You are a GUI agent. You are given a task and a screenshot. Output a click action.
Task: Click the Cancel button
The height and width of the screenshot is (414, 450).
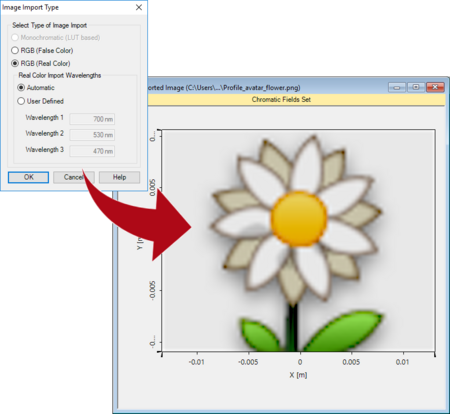[x=74, y=177]
